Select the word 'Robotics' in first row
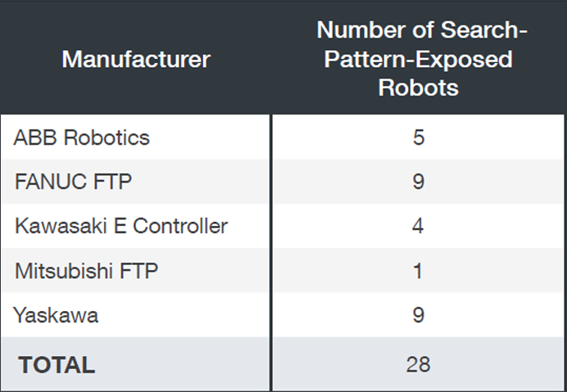 (107, 137)
